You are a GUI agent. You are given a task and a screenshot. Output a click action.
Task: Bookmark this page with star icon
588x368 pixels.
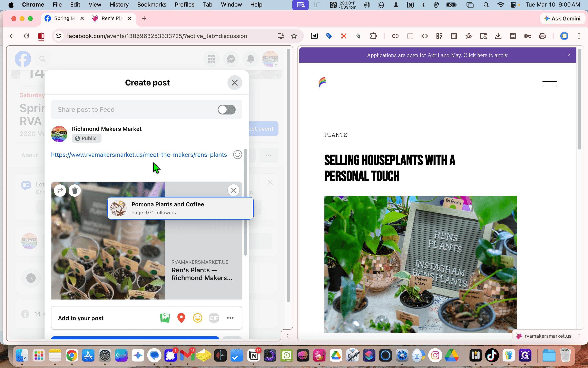pos(294,36)
